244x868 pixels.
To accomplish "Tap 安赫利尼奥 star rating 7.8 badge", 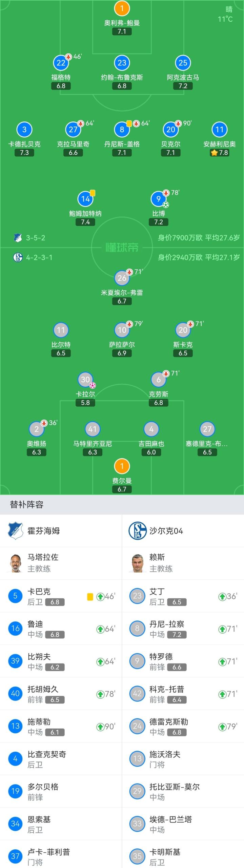I will point(219,153).
